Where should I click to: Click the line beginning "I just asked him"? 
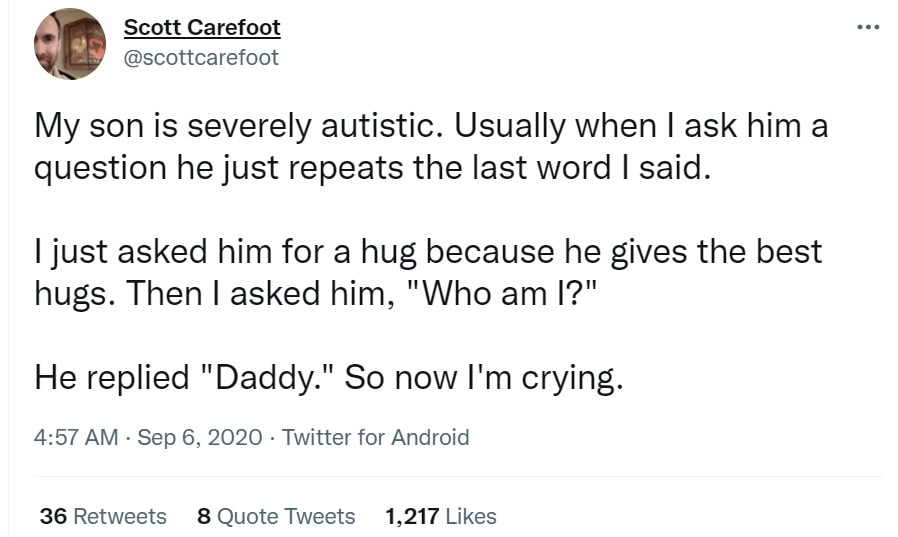[x=428, y=251]
